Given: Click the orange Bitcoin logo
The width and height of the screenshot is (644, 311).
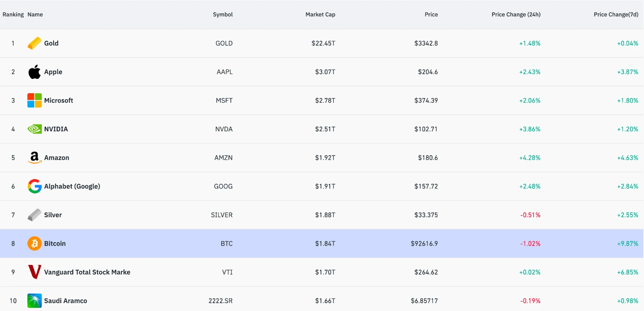Looking at the screenshot, I should coord(34,243).
